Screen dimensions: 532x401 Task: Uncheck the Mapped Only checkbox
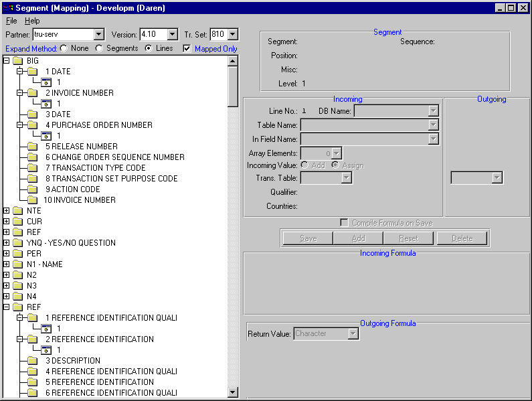click(x=187, y=48)
